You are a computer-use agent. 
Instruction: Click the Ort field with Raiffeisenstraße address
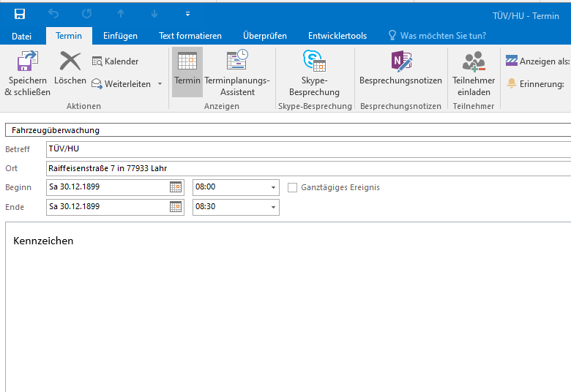308,168
